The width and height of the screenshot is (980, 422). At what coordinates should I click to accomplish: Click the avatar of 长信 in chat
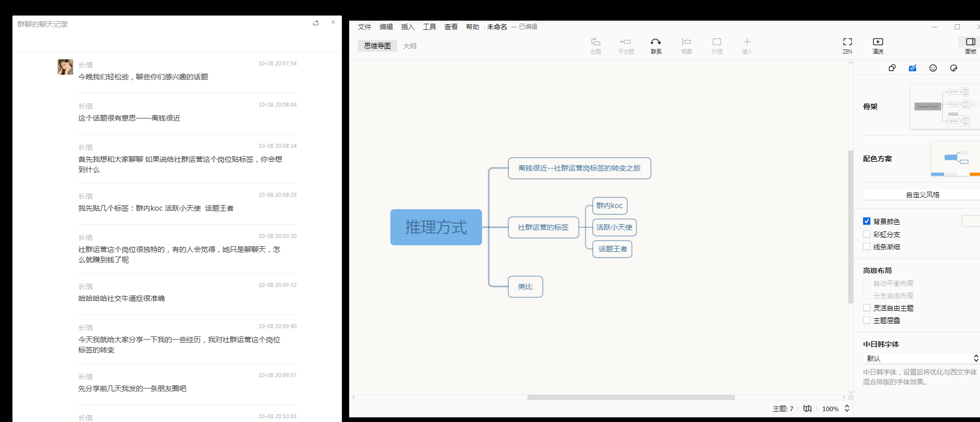(x=65, y=67)
